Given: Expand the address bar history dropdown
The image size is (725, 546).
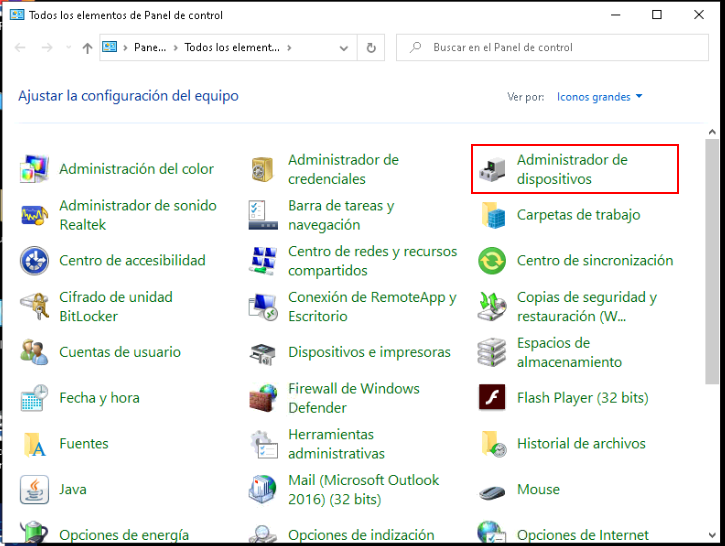Looking at the screenshot, I should [x=344, y=48].
